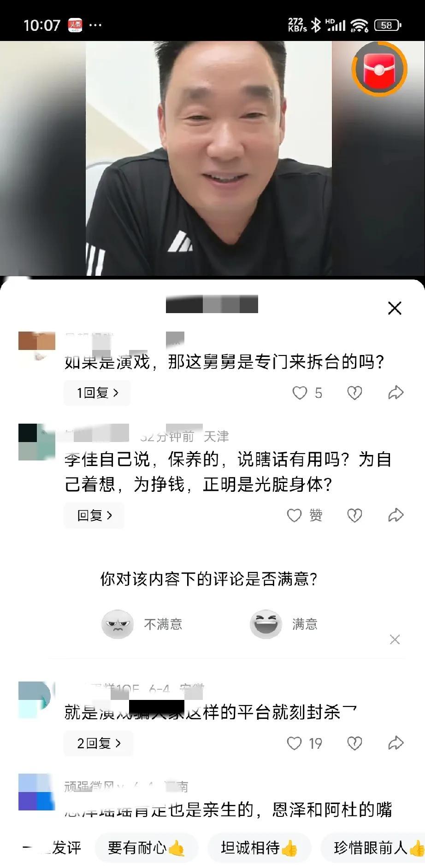Choose 满意 in comment survey
This screenshot has width=425, height=868.
click(284, 624)
